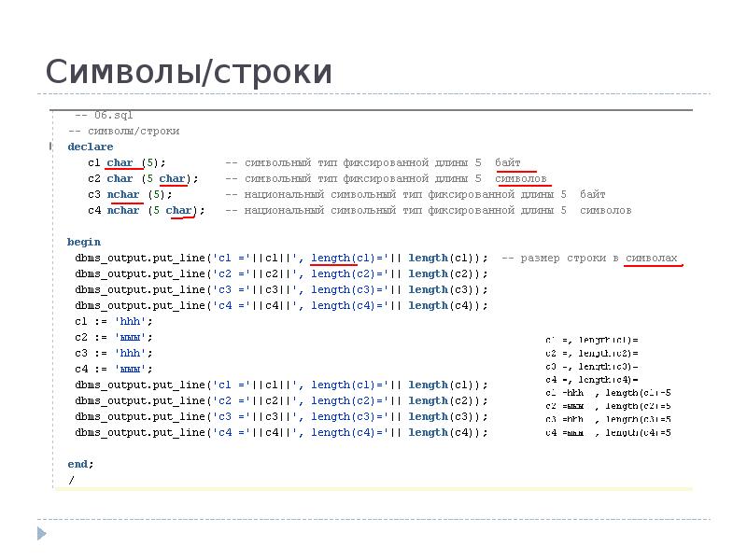This screenshot has height=560, width=747.
Task: Click the underlined 'символах' in the size comment
Action: coord(651,258)
